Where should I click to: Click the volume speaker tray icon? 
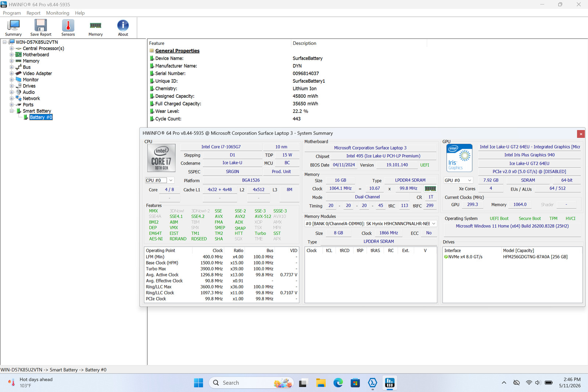pos(538,383)
